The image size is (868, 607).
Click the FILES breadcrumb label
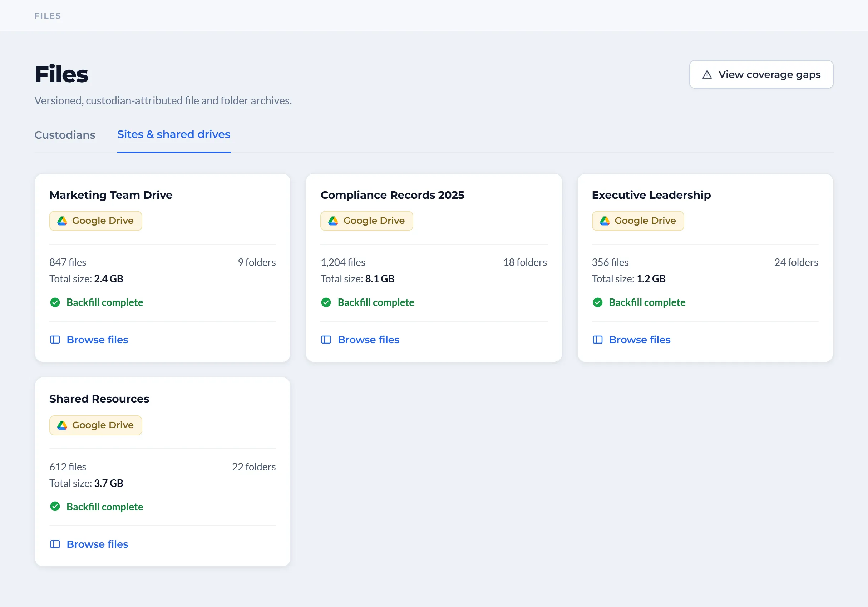48,16
